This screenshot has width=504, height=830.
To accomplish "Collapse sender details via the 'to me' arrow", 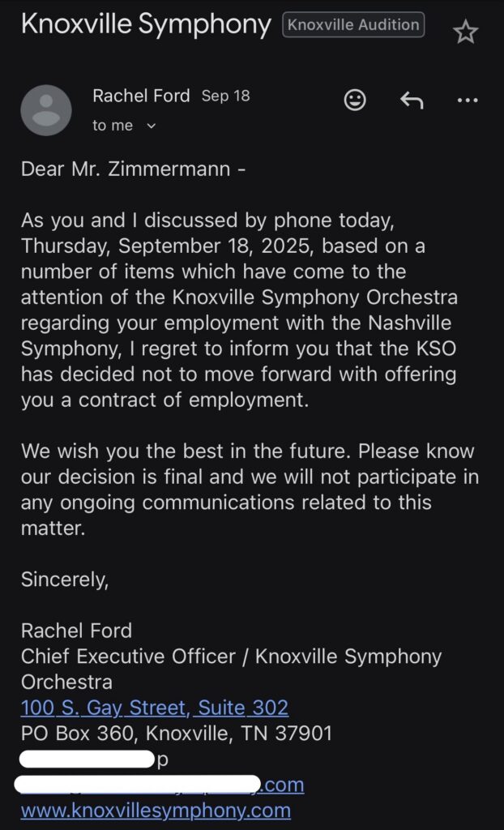I will point(150,126).
